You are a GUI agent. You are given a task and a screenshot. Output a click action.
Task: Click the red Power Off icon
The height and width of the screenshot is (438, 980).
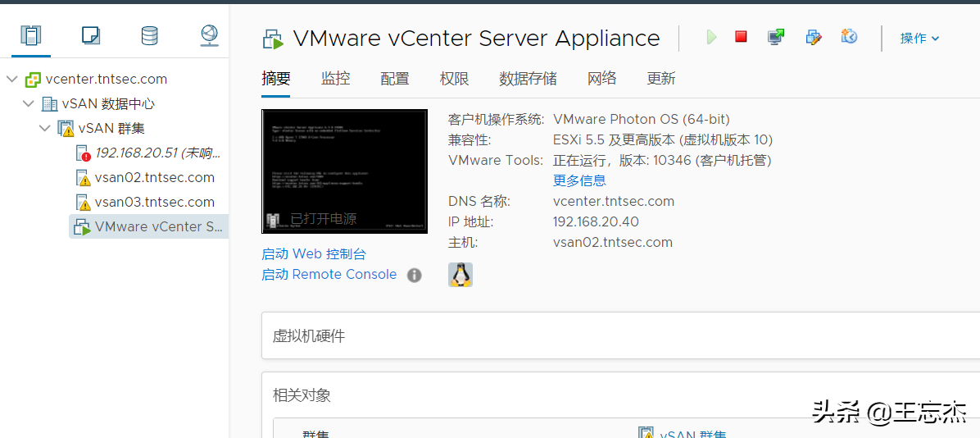coord(742,37)
